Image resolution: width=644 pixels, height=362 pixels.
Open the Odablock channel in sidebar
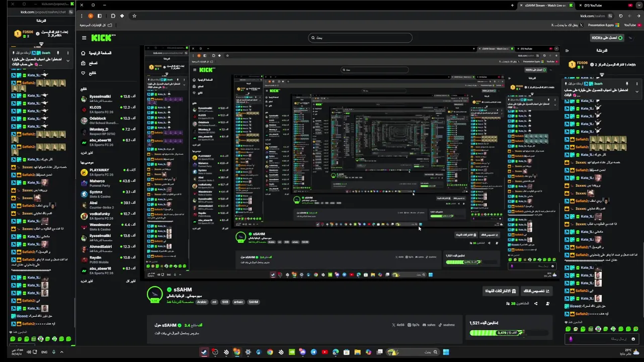tap(108, 120)
